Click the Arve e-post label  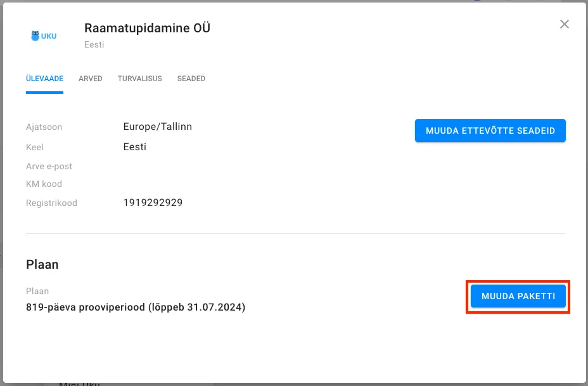49,166
